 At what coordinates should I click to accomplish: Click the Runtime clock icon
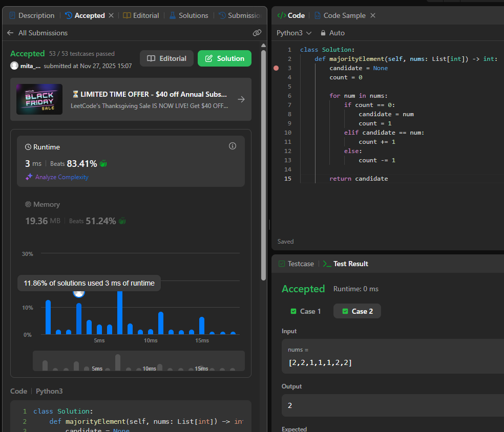point(28,147)
